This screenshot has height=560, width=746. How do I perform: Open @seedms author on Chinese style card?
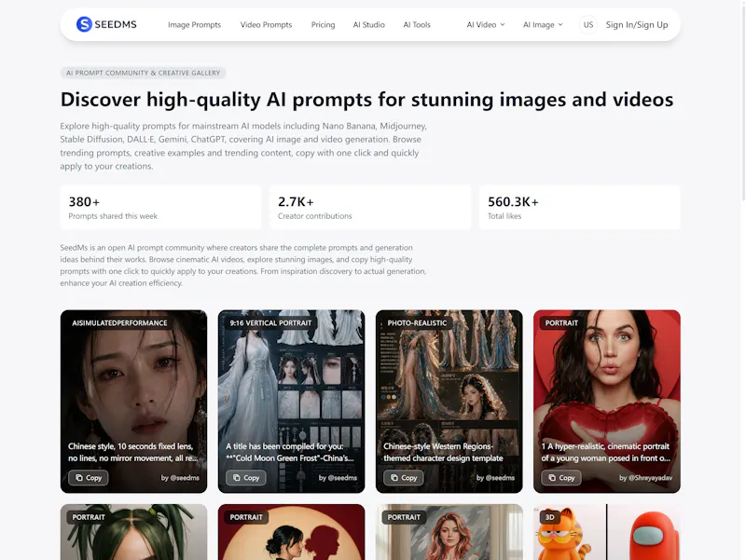click(x=180, y=478)
